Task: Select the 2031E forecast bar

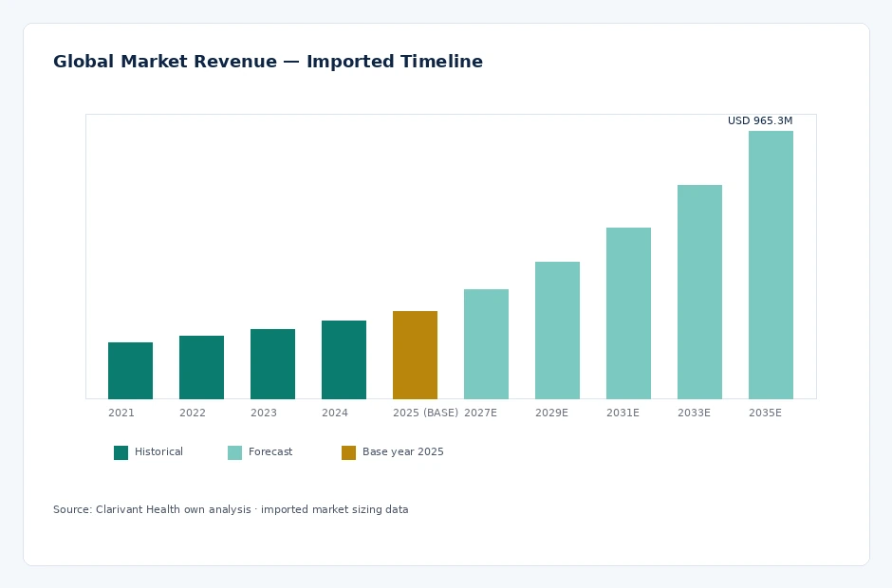Action: [628, 313]
